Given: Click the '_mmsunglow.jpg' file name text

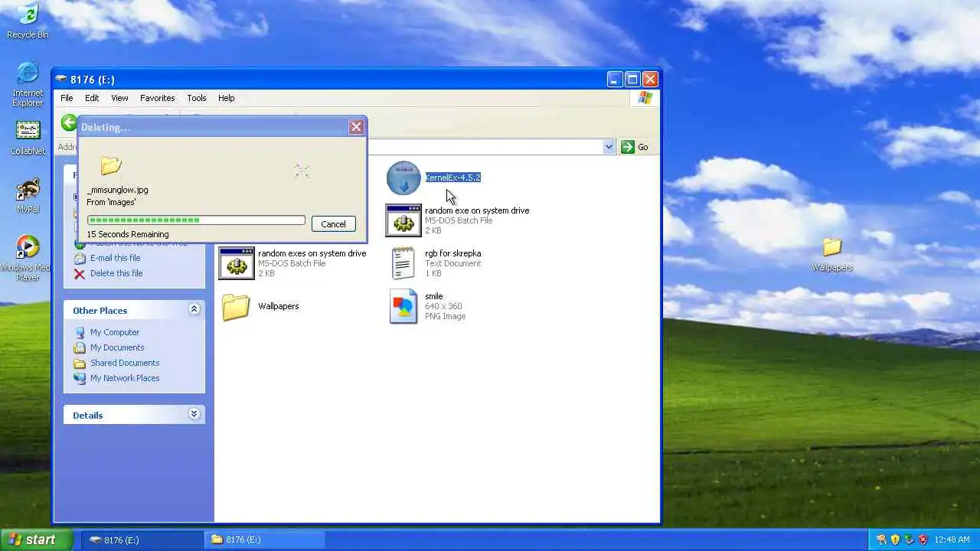Looking at the screenshot, I should click(118, 190).
